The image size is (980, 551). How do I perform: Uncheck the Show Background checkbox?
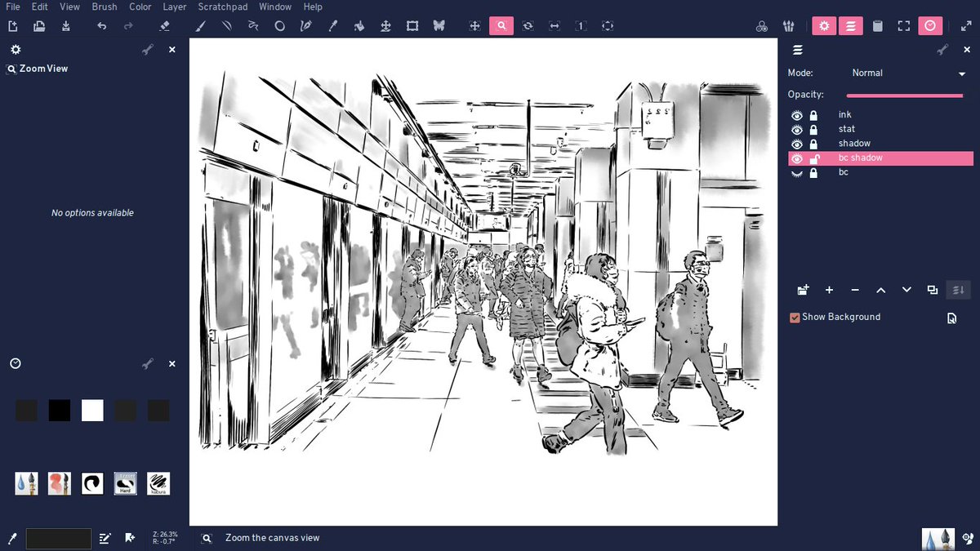point(795,318)
